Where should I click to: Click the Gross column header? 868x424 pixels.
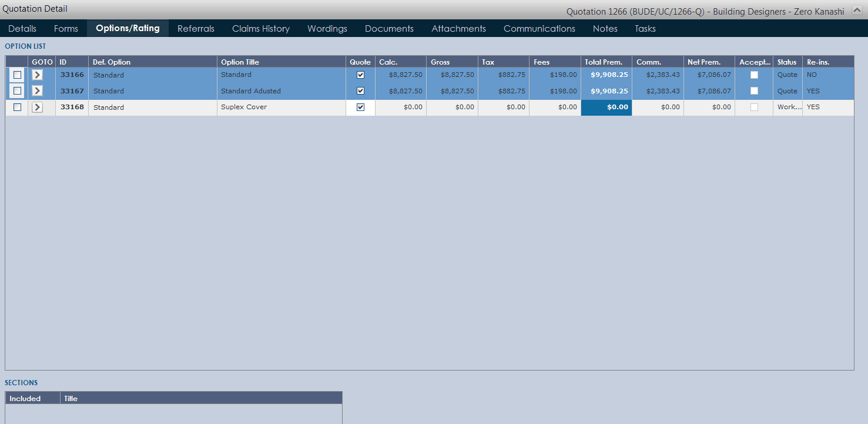click(x=452, y=62)
